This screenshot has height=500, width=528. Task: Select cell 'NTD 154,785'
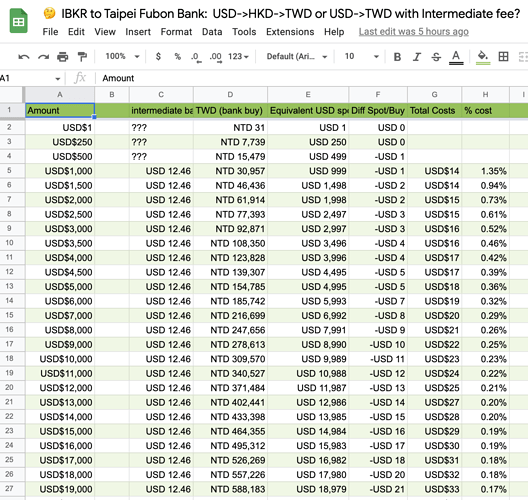tap(230, 287)
